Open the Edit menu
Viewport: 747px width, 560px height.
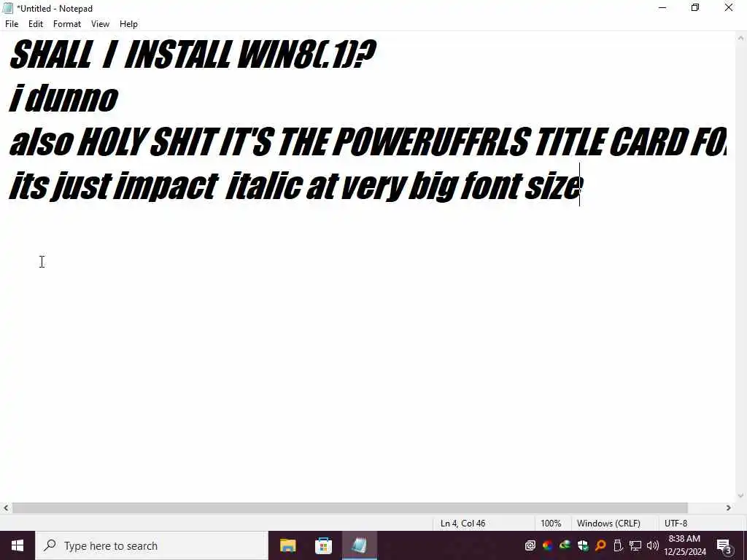(36, 24)
